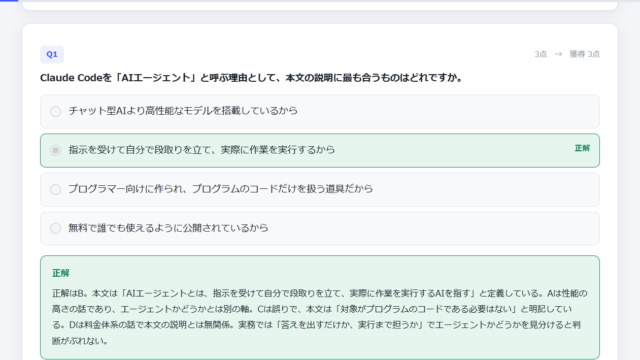Image resolution: width=640 pixels, height=360 pixels.
Task: Click the blue filled progress bar segment
Action: [x=9, y=0]
